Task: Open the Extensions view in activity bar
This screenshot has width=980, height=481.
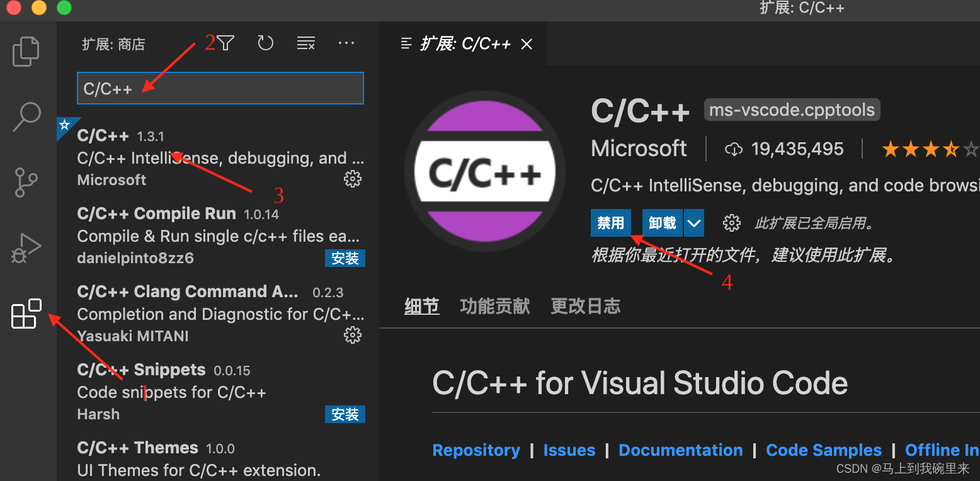Action: pos(26,314)
